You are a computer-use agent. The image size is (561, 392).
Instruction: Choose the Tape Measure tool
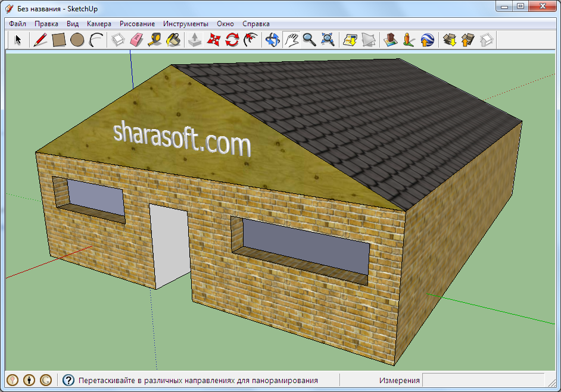click(155, 40)
